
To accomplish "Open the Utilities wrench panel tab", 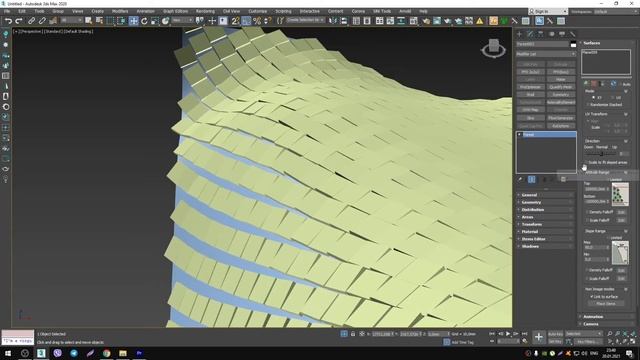I will [x=573, y=34].
